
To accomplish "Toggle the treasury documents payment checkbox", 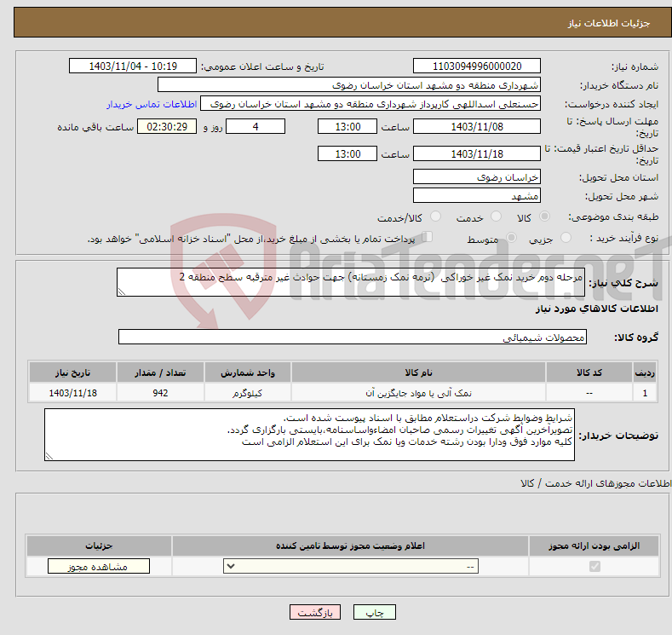I will (x=428, y=237).
